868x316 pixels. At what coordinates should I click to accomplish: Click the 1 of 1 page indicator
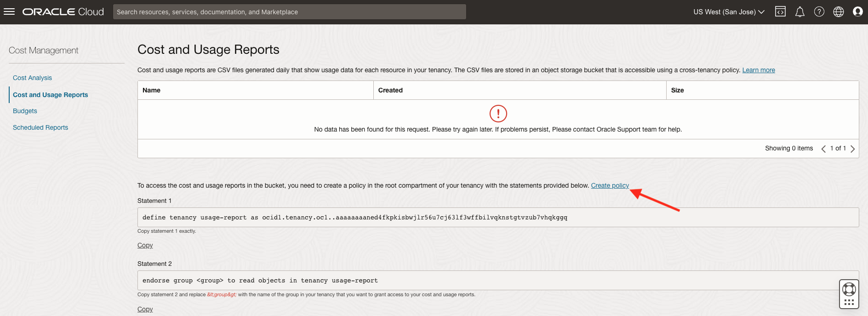pos(838,148)
